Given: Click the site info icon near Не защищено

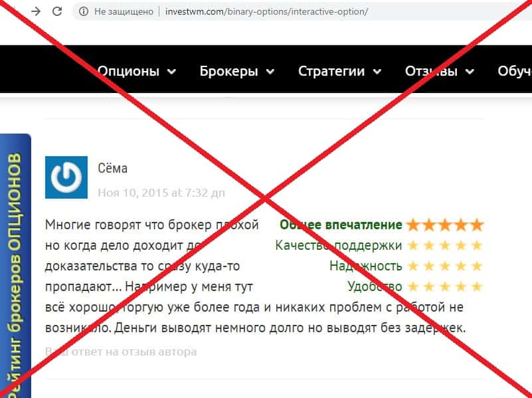Looking at the screenshot, I should (84, 11).
